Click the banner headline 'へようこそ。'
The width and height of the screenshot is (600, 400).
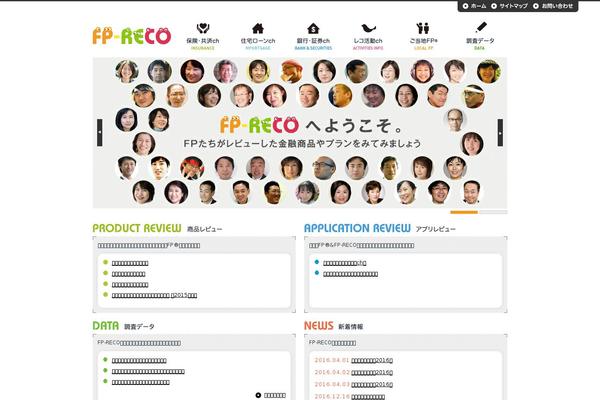click(x=354, y=126)
